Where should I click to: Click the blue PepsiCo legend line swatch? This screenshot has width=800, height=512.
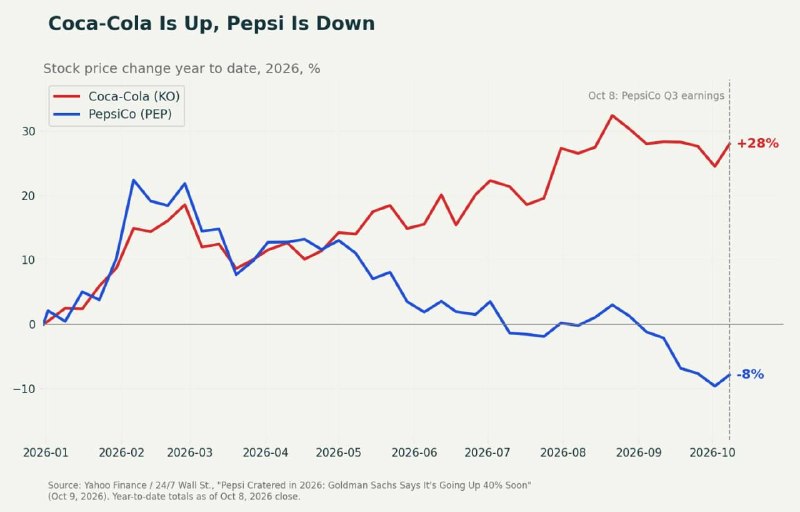(67, 114)
